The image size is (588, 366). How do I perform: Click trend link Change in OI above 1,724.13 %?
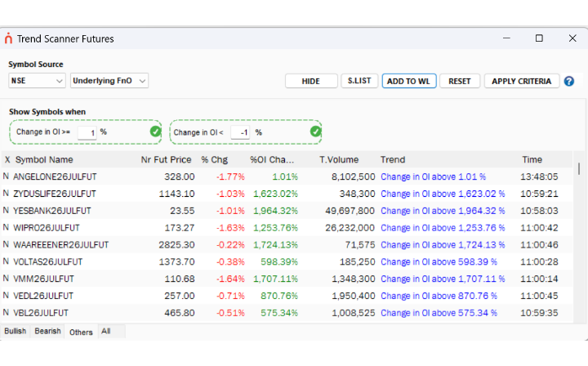443,245
